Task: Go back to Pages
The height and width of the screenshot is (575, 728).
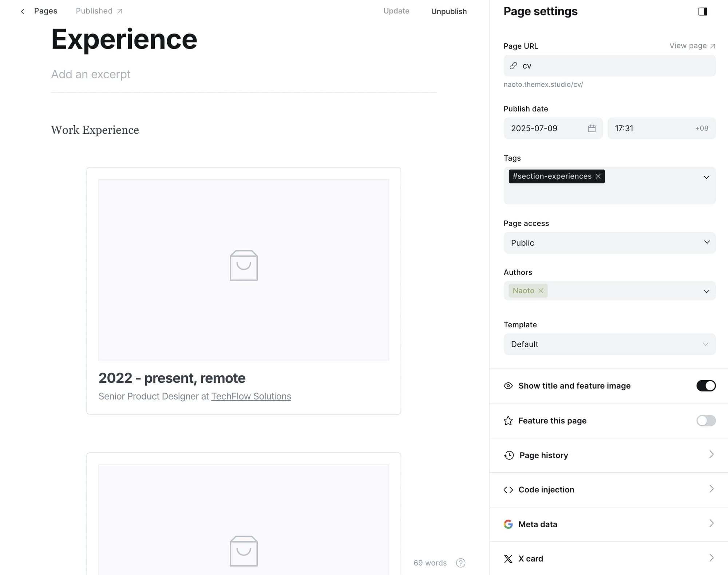Action: click(45, 11)
